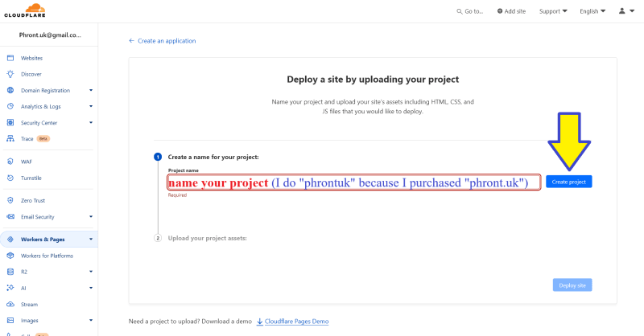Image resolution: width=644 pixels, height=336 pixels.
Task: Select the Turnstile icon
Action: [10, 178]
